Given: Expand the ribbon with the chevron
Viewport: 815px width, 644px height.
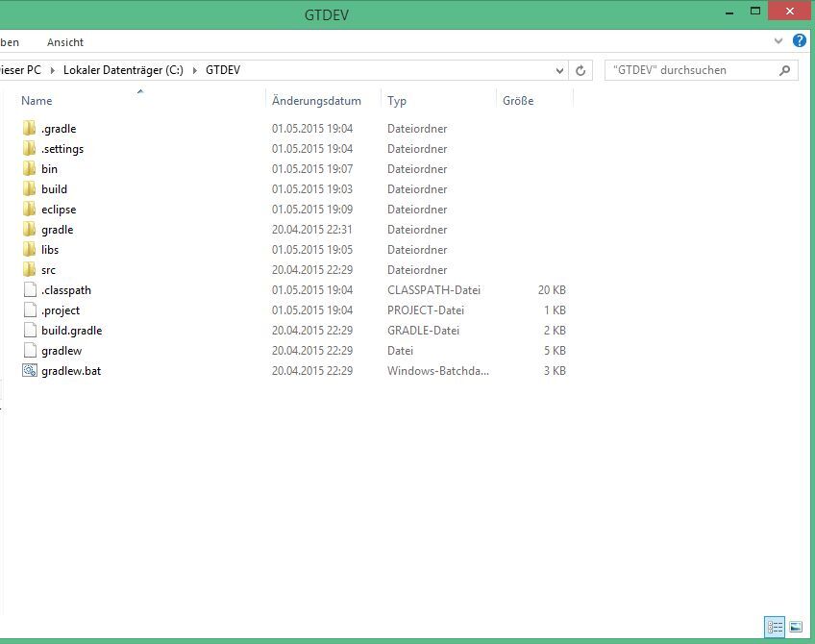Looking at the screenshot, I should coord(778,41).
